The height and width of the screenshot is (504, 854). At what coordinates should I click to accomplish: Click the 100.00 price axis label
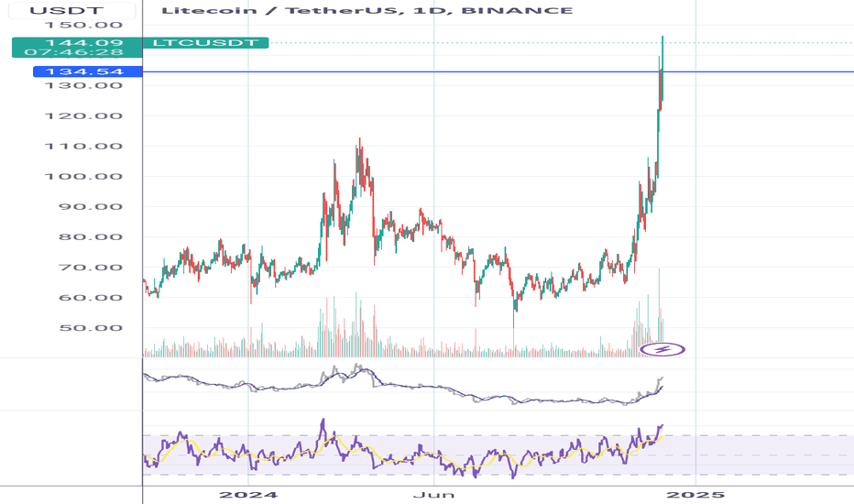pos(83,177)
